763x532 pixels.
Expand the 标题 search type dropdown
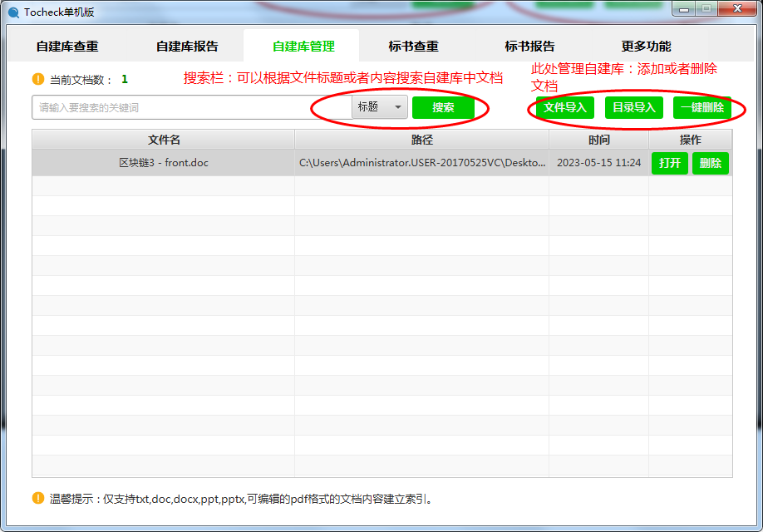point(380,107)
